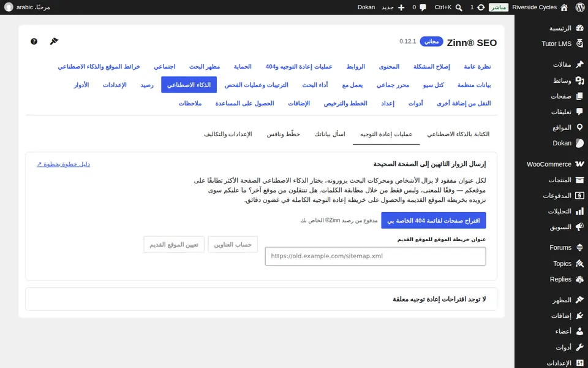Click the WooCommerce logo icon in sidebar
The image size is (588, 368).
point(579,164)
